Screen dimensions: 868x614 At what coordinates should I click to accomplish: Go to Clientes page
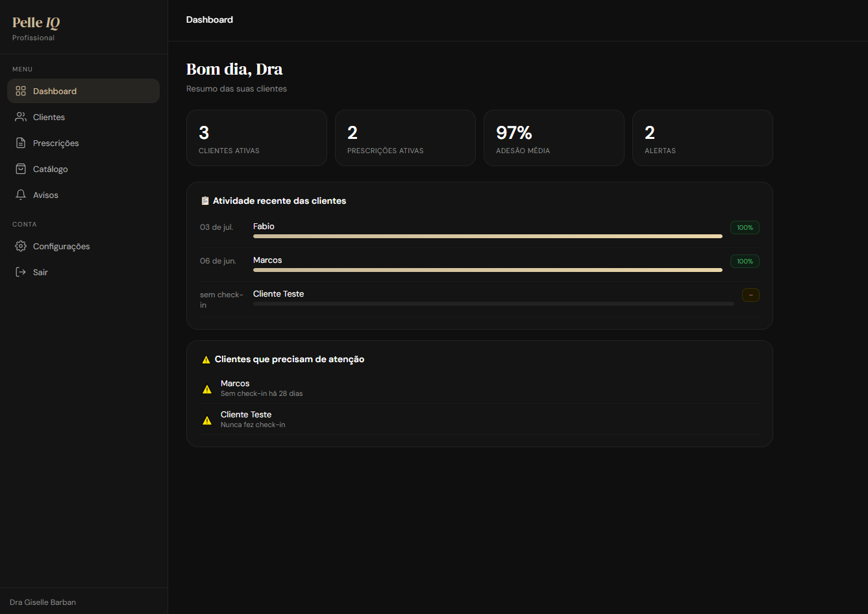(x=83, y=117)
